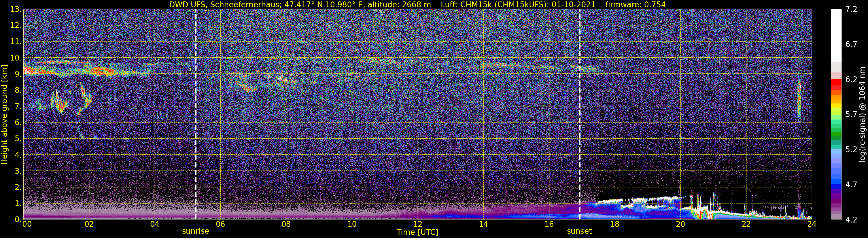Click the colorbar tick label '7.2'

click(x=851, y=10)
